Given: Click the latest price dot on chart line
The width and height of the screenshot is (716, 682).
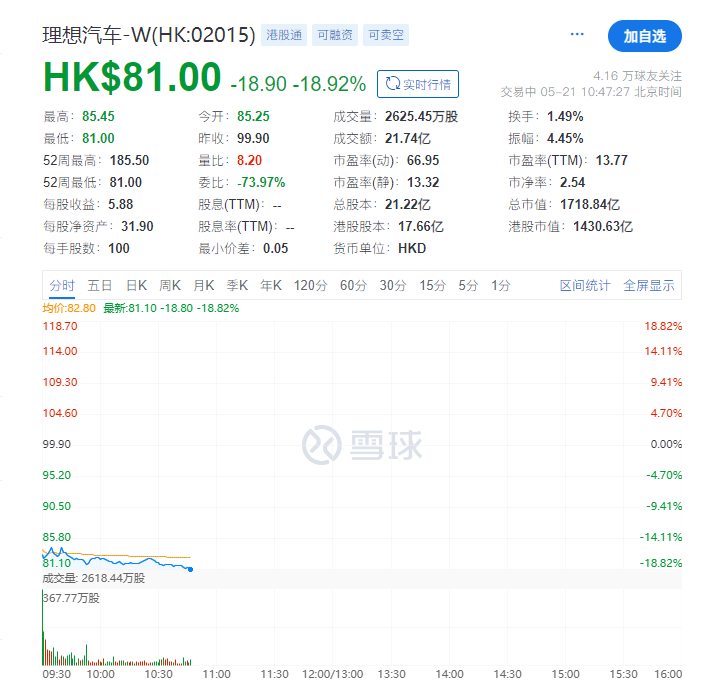Looking at the screenshot, I should pos(190,569).
